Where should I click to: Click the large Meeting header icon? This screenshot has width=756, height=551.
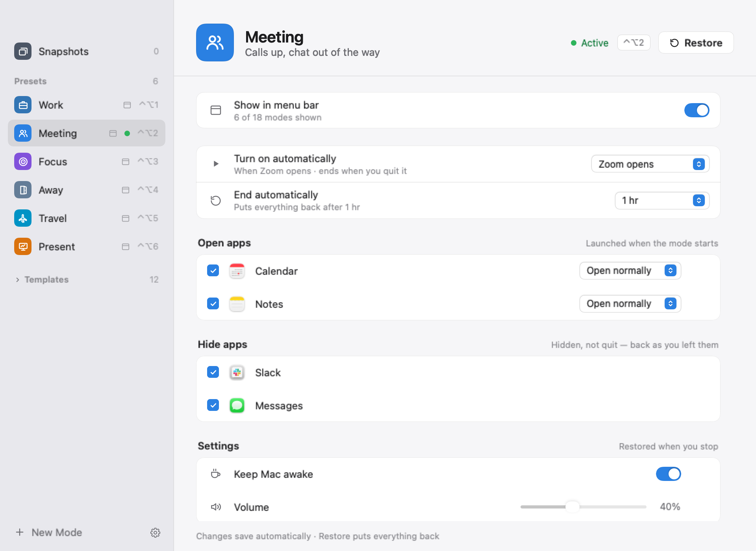tap(215, 43)
